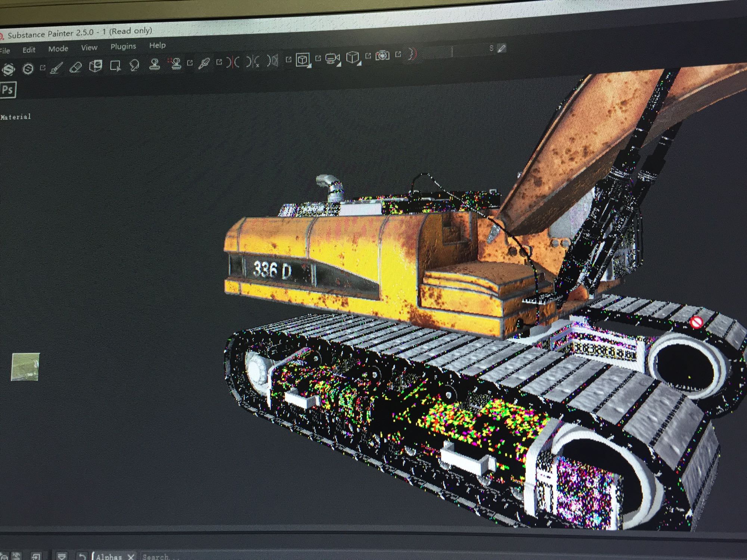Click the Photoshop export Ps icon
This screenshot has width=747, height=560.
point(8,90)
